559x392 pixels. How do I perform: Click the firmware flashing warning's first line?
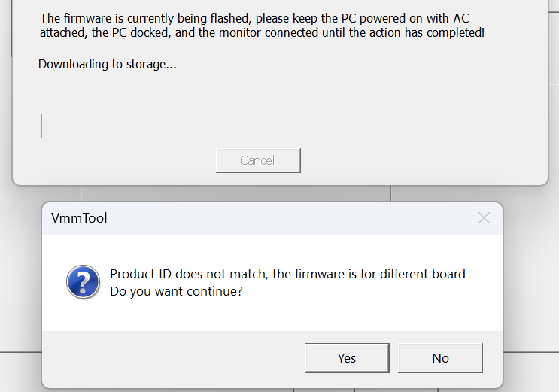tap(254, 18)
